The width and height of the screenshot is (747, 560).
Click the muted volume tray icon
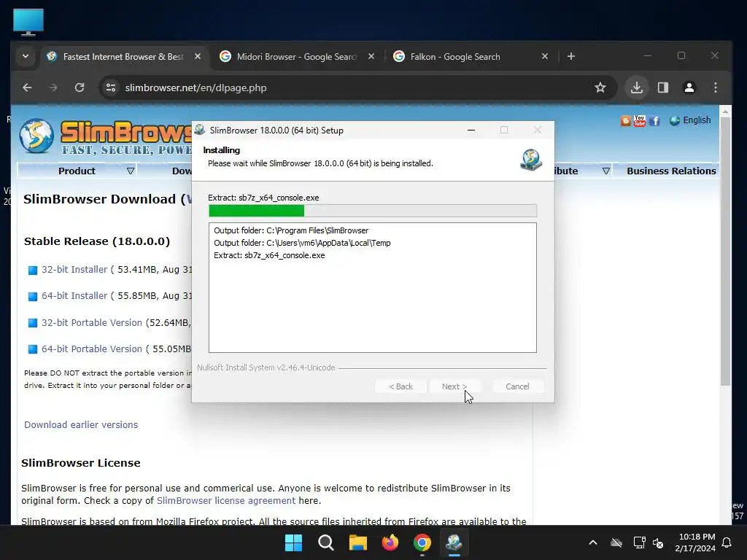click(658, 542)
